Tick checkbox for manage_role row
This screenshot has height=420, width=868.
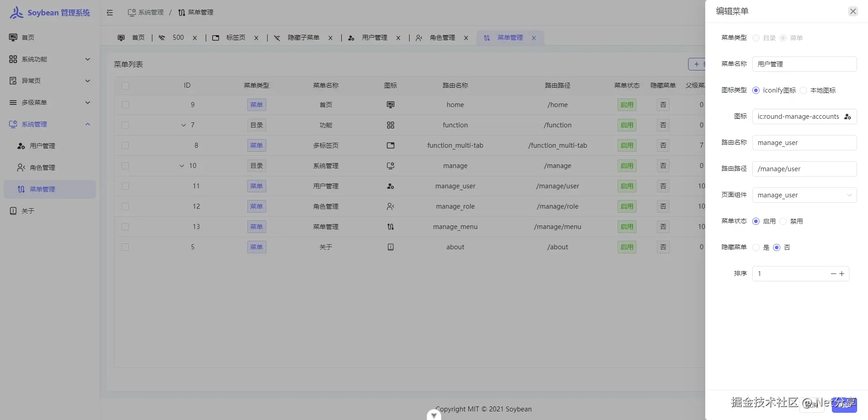coord(125,206)
